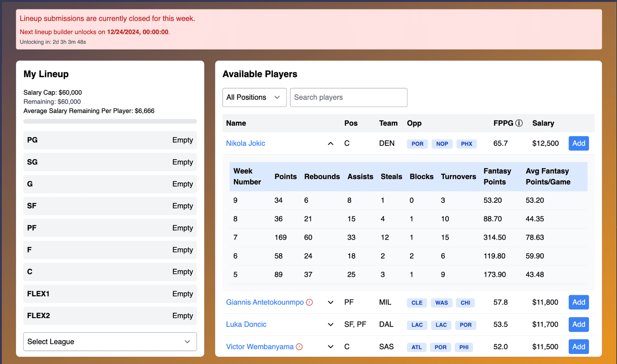Viewport: 617px width, 364px height.
Task: Click the FPPG column header text
Action: [x=503, y=123]
